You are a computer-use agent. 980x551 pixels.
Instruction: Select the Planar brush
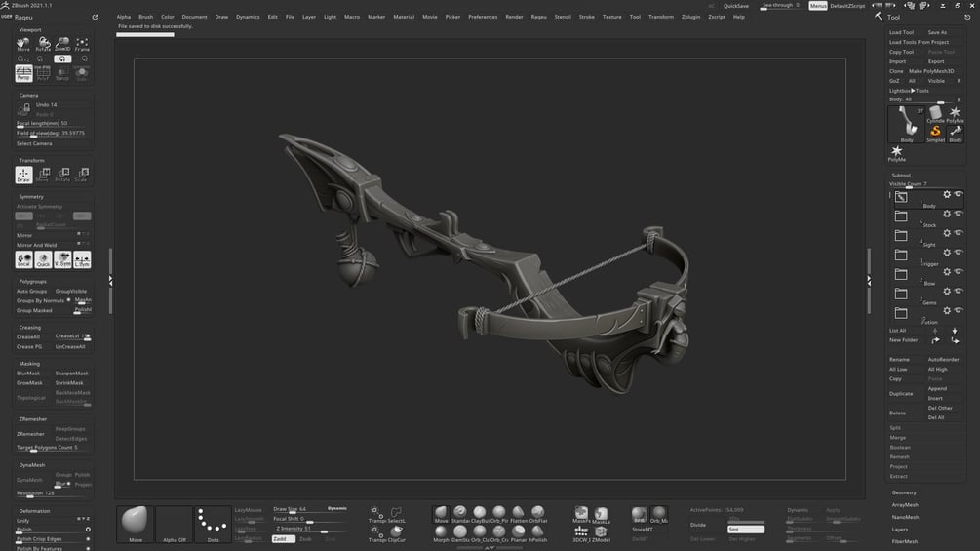coord(518,533)
